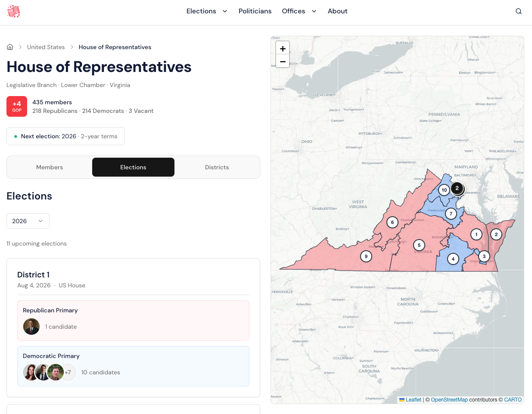The image size is (532, 414).
Task: Click the home breadcrumb icon
Action: (x=10, y=47)
